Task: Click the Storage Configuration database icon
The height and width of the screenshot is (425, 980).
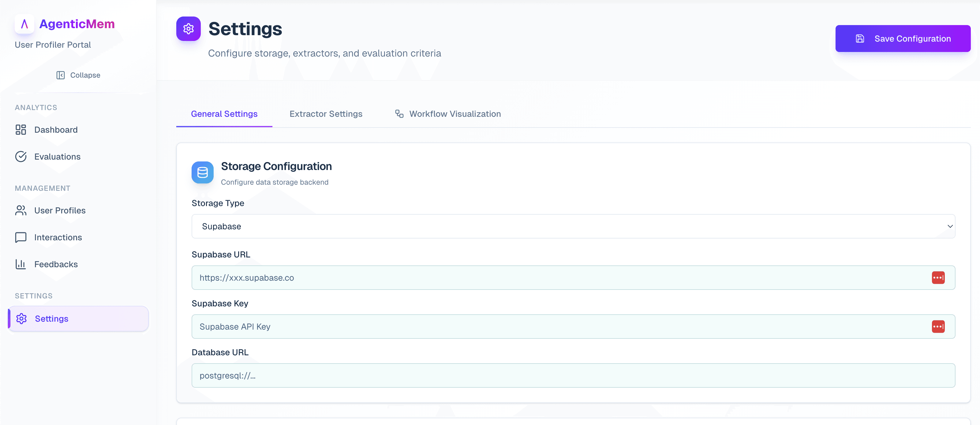Action: 202,172
